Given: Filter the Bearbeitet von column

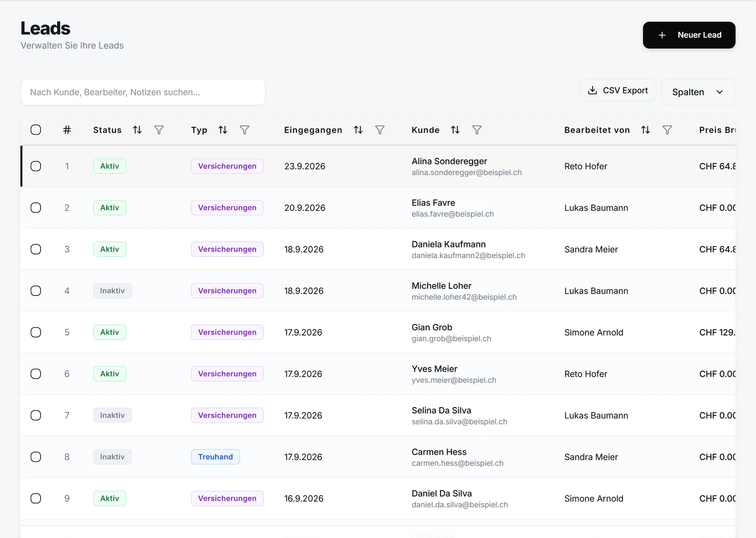Looking at the screenshot, I should pyautogui.click(x=667, y=130).
